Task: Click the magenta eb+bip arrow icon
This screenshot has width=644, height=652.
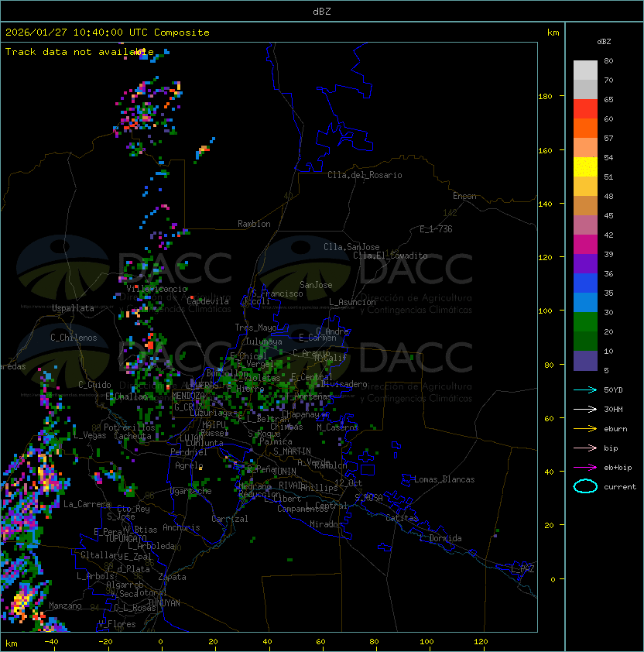Action: [x=585, y=467]
